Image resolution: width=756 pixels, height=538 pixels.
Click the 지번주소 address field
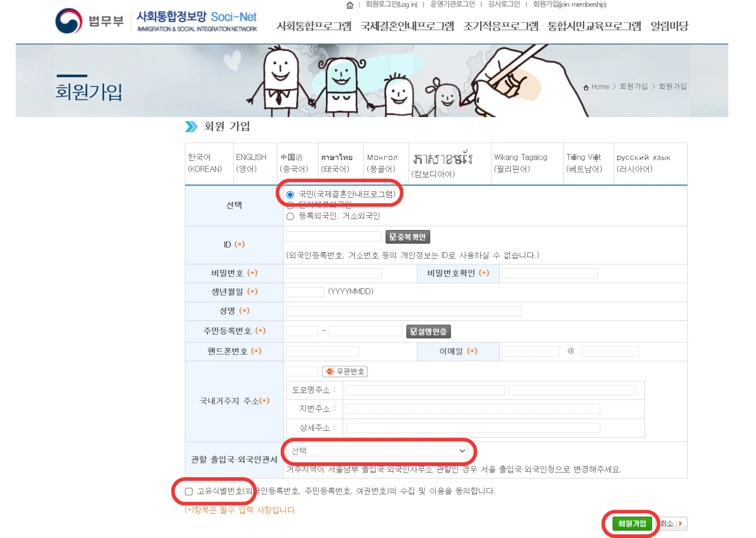click(x=472, y=409)
